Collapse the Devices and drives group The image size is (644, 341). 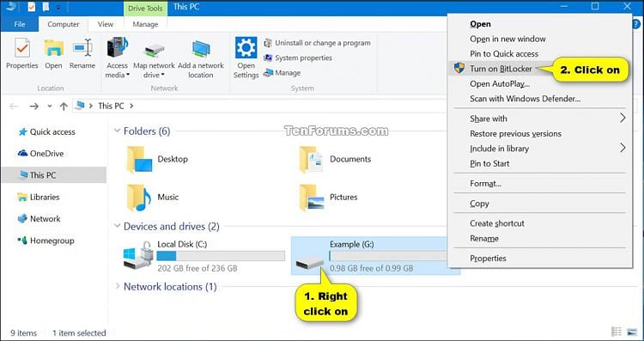pos(117,226)
